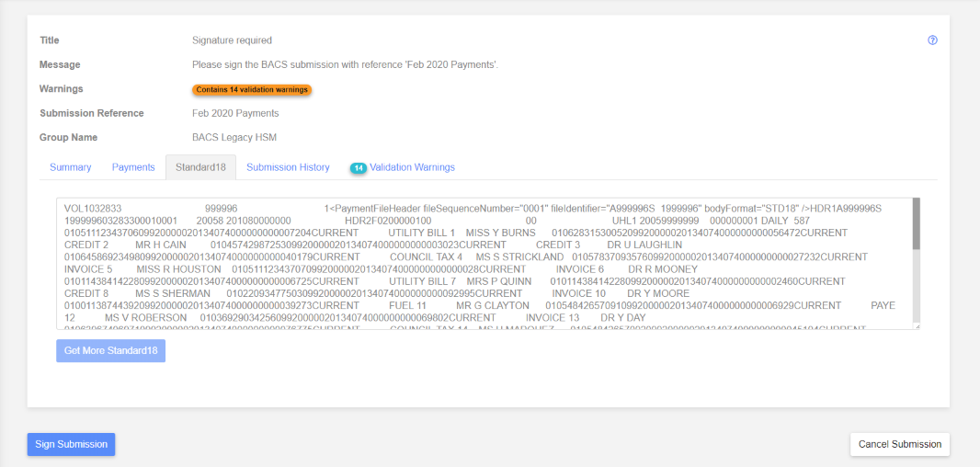The height and width of the screenshot is (467, 980).
Task: Click 'MS V ROBERSON' in the data
Action: click(145, 317)
